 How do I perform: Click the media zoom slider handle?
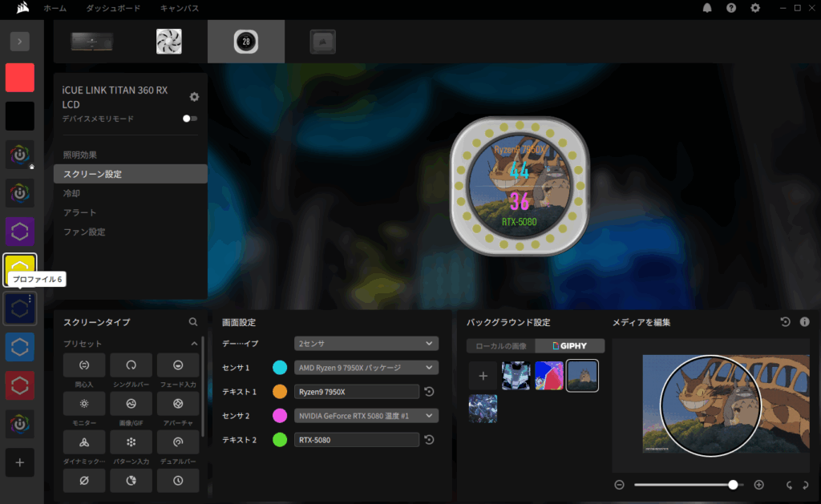click(733, 485)
